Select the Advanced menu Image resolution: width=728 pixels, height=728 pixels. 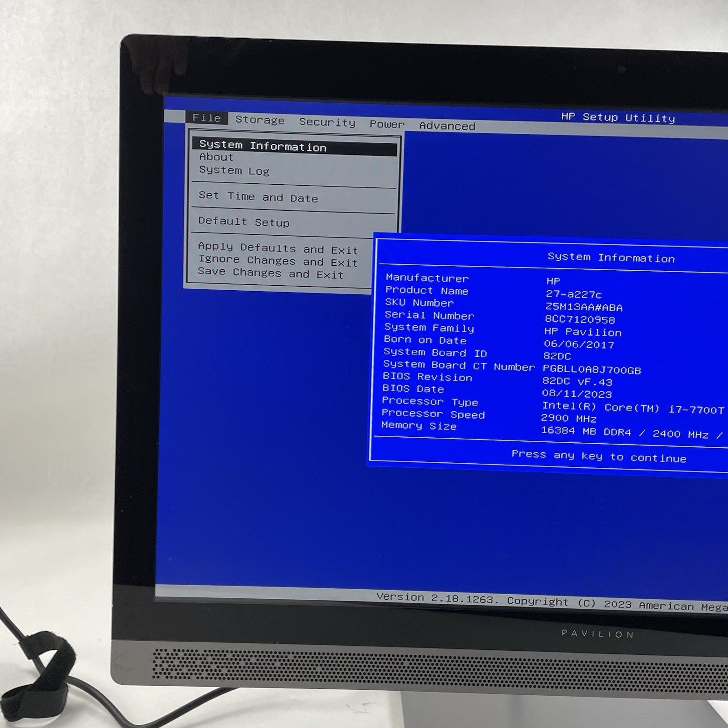coord(447,126)
